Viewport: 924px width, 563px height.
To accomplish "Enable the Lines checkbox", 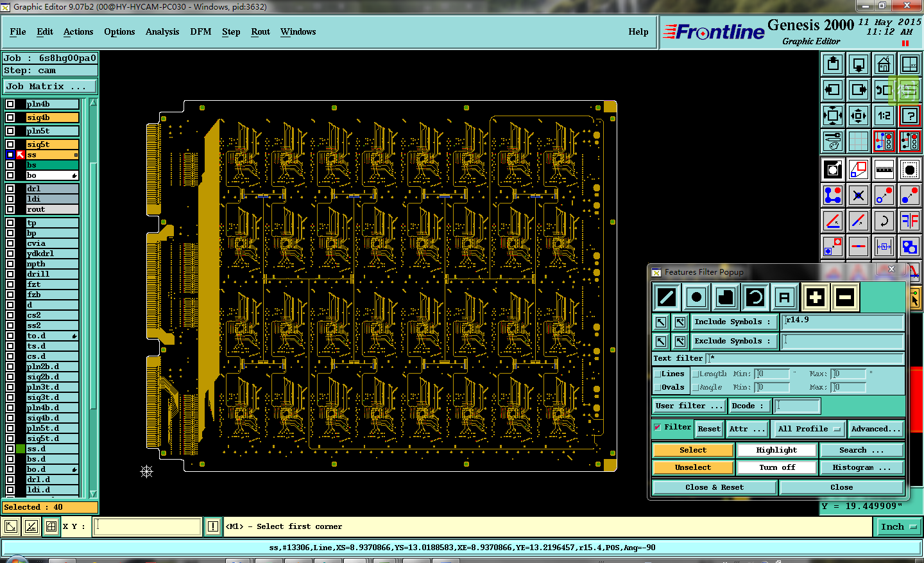I will (657, 374).
